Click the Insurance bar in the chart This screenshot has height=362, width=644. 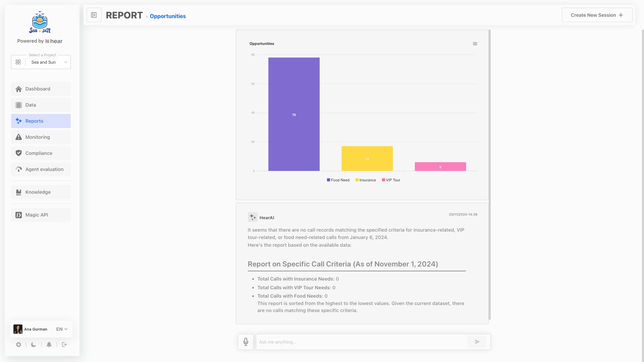coord(367,158)
